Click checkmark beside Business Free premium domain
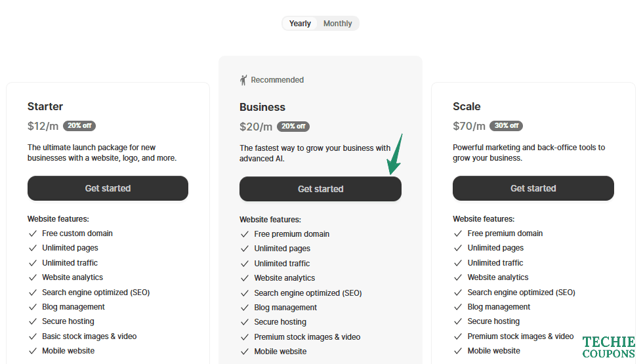643x364 pixels. pos(245,234)
